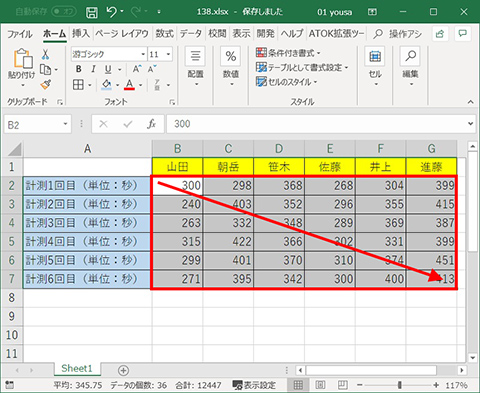
Task: Add a new sheet plus icon
Action: (x=123, y=370)
